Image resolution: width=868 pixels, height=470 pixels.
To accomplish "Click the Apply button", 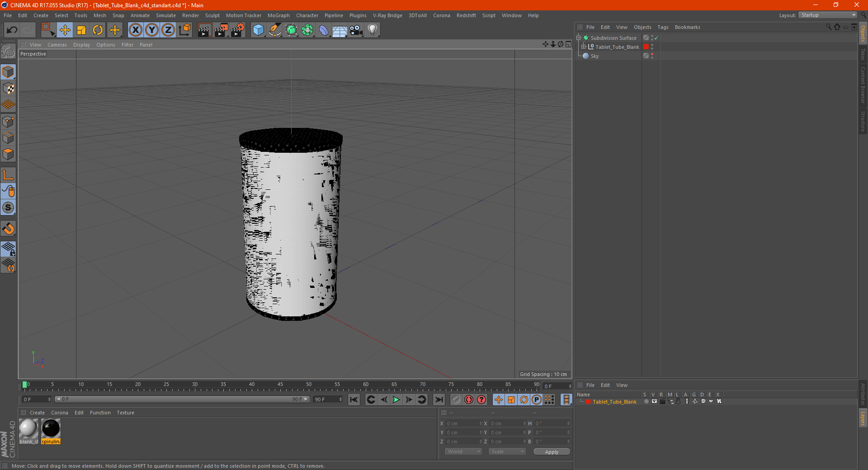I will (x=552, y=452).
